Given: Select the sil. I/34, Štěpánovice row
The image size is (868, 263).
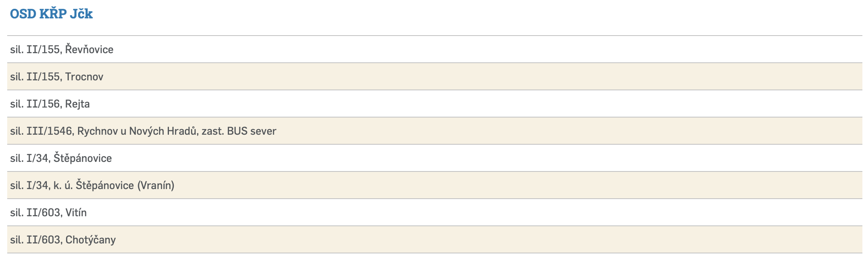Looking at the screenshot, I should (61, 158).
